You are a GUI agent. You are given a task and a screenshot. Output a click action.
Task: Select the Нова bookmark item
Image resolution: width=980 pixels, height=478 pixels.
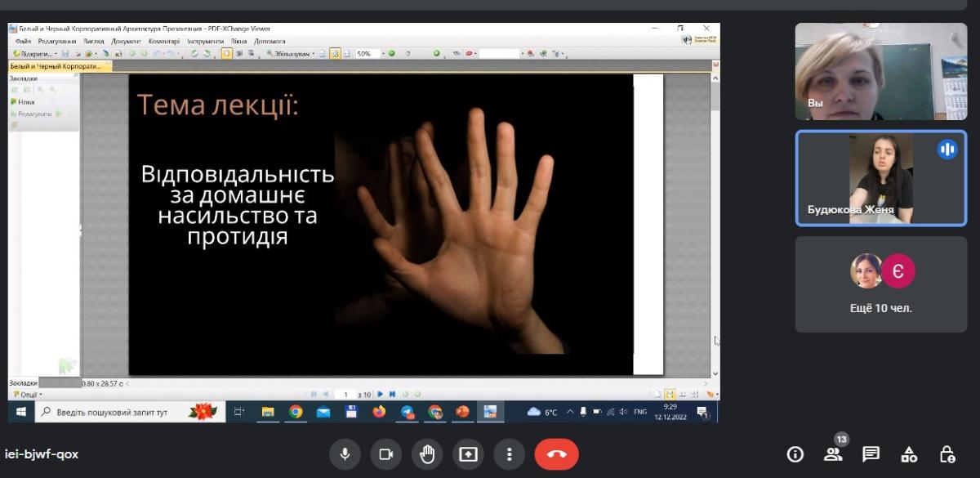point(23,102)
